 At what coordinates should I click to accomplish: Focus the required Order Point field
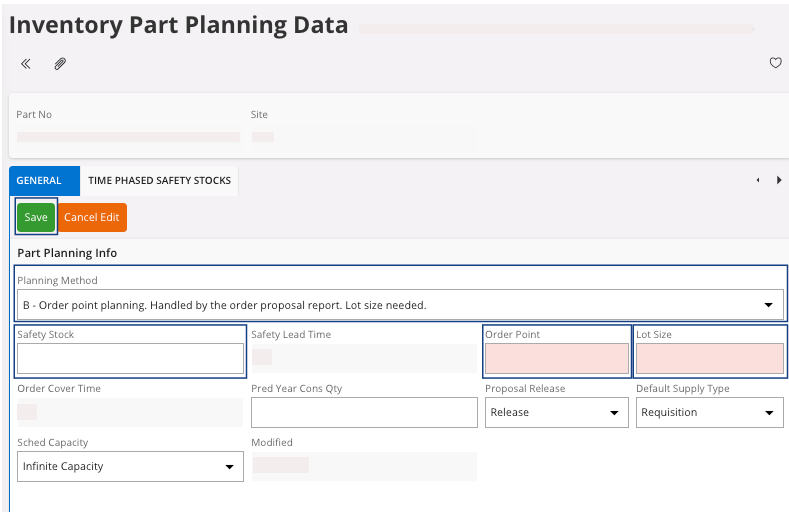click(x=556, y=358)
